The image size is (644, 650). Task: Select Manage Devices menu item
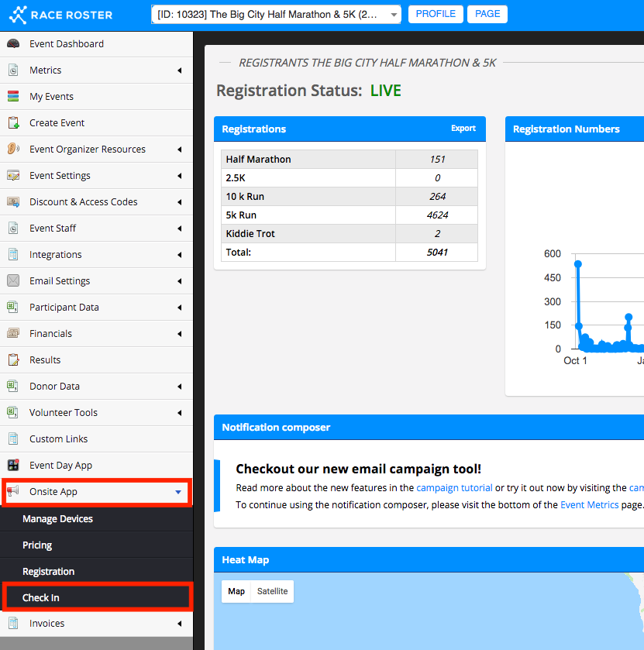pyautogui.click(x=57, y=519)
